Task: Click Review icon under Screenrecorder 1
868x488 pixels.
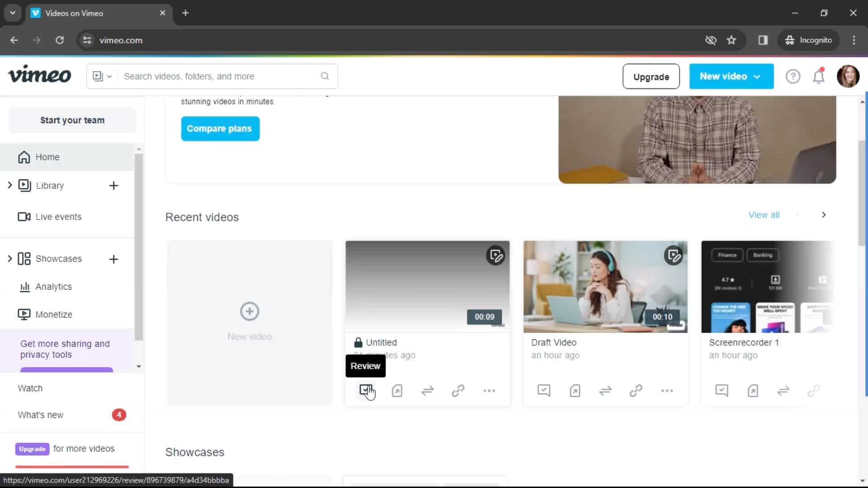Action: click(722, 390)
